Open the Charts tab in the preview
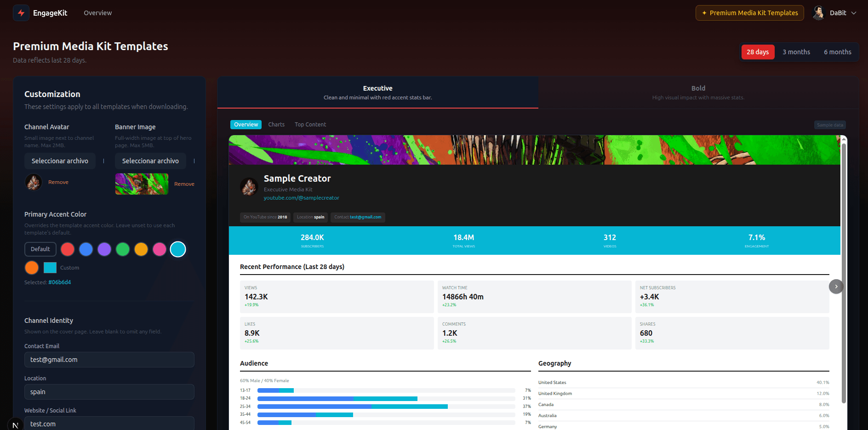Viewport: 868px width, 430px height. point(276,124)
